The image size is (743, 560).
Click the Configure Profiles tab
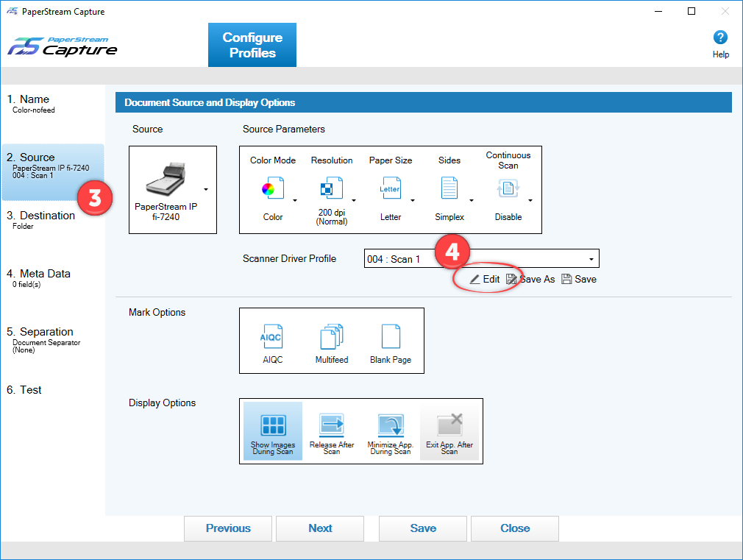pyautogui.click(x=252, y=45)
